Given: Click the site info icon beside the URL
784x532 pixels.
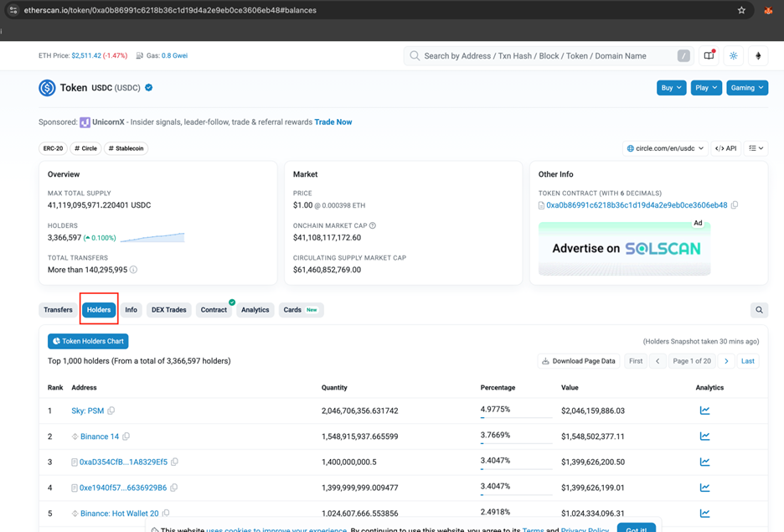Looking at the screenshot, I should click(13, 10).
